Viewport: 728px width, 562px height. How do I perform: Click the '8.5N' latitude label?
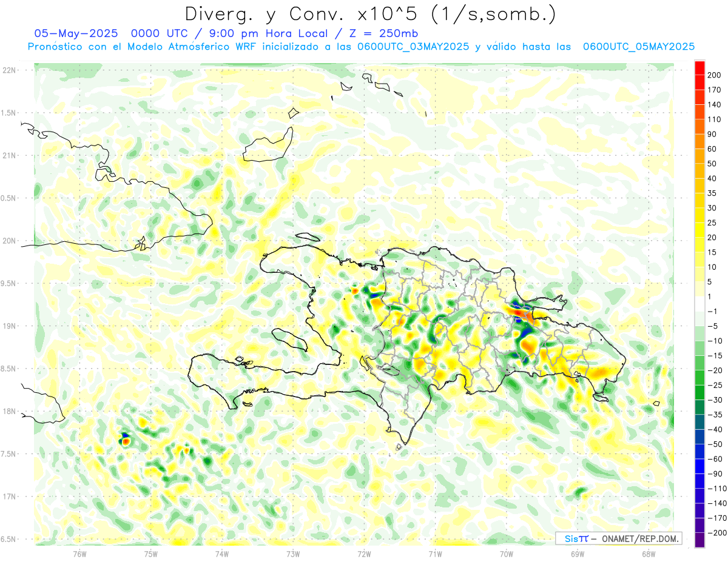click(8, 369)
